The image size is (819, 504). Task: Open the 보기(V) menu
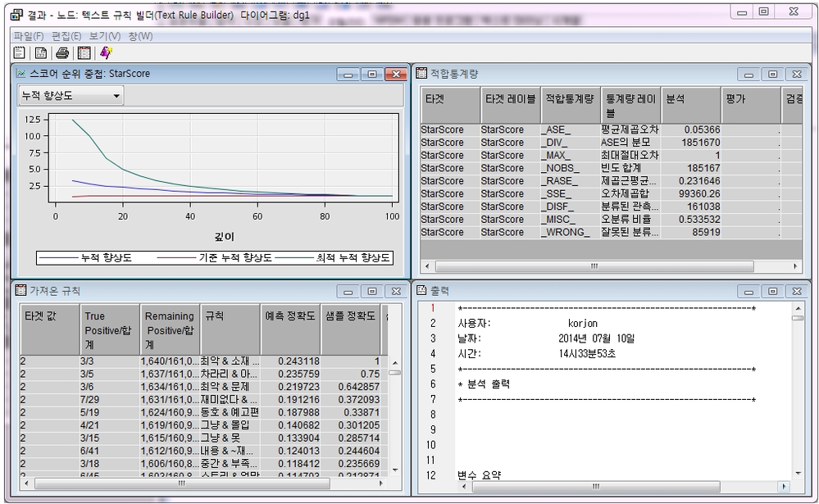click(104, 36)
